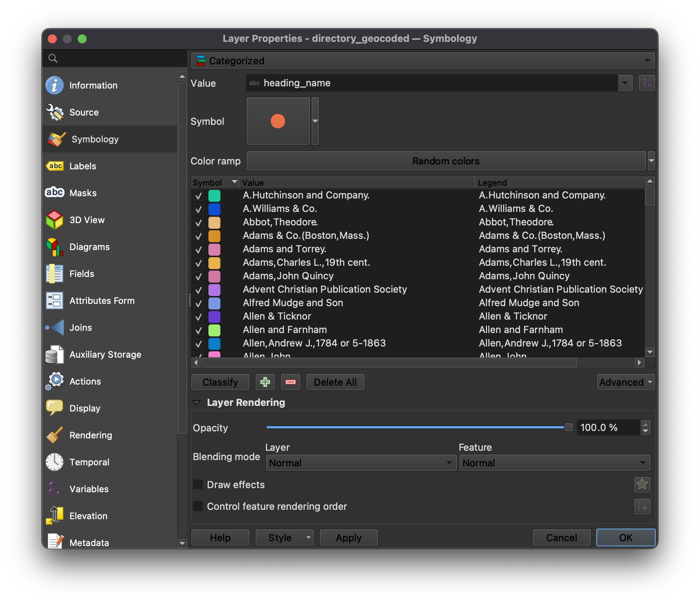Open the Labels section icon in sidebar
The image size is (700, 604).
click(x=55, y=166)
